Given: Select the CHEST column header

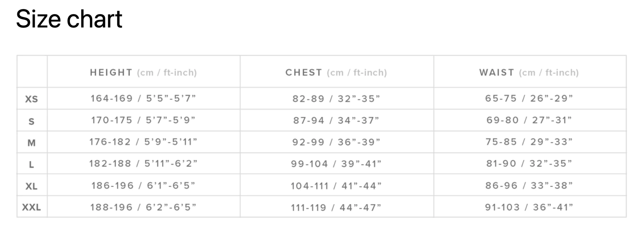Looking at the screenshot, I should pos(336,72).
